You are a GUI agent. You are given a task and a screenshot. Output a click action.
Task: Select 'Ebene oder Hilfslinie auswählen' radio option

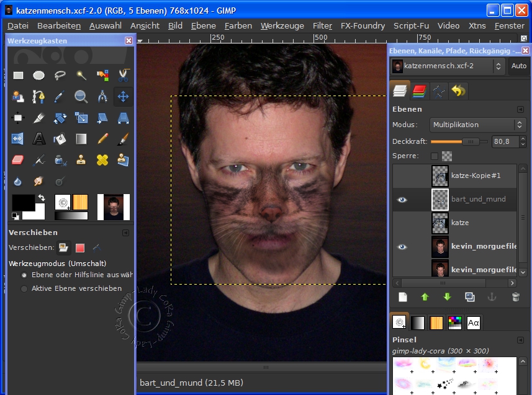pos(24,275)
